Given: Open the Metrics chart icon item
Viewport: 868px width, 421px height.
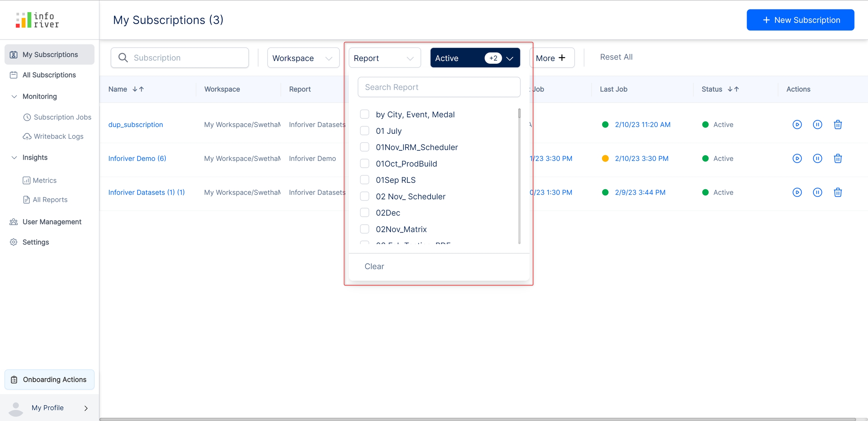Looking at the screenshot, I should (26, 180).
